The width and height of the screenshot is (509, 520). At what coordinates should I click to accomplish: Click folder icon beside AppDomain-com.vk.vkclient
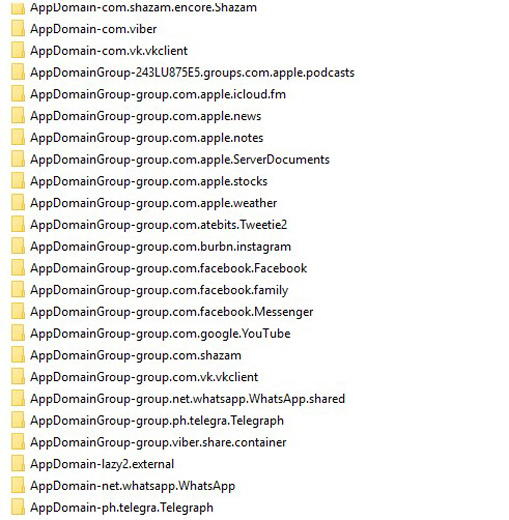[18, 50]
